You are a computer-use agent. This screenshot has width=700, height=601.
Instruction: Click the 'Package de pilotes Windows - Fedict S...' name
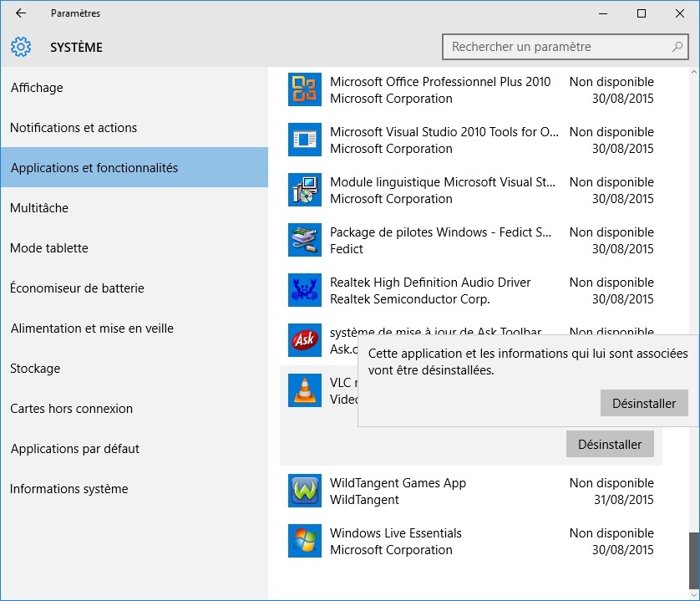440,232
